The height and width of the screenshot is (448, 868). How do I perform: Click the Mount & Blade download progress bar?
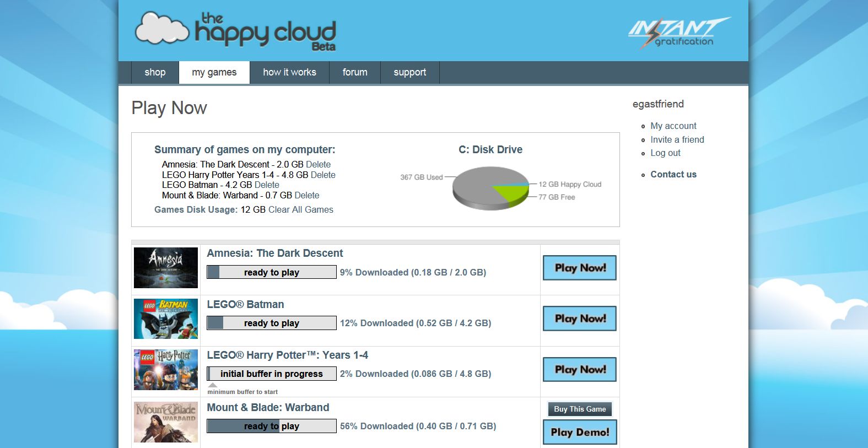point(272,426)
